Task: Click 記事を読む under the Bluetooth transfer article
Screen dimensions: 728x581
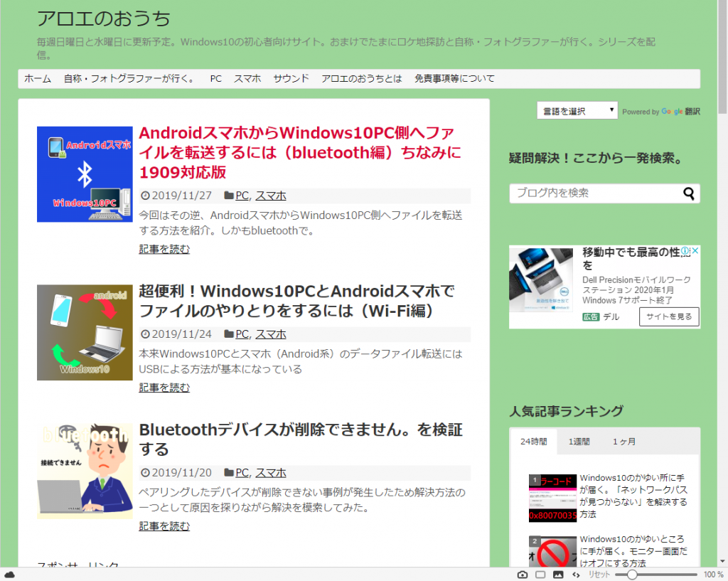Action: click(x=164, y=250)
